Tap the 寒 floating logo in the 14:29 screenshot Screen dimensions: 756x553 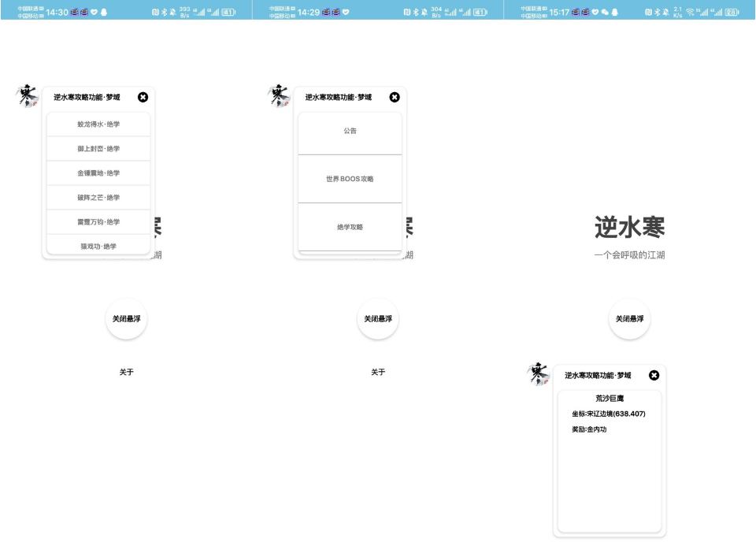tap(279, 95)
